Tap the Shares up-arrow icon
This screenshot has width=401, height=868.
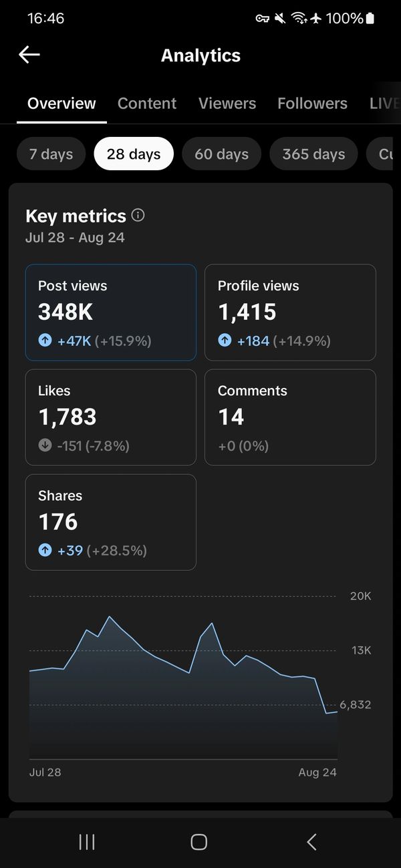[x=45, y=550]
